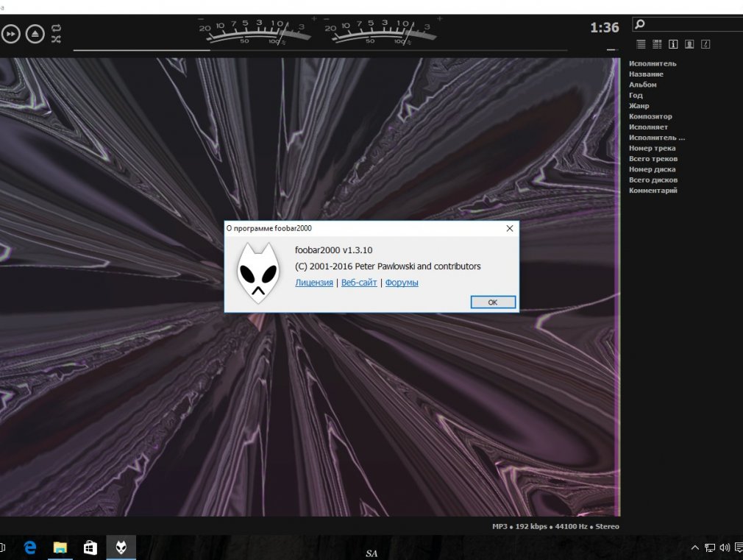Image resolution: width=743 pixels, height=560 pixels.
Task: Open File Explorer from the taskbar
Action: (60, 547)
